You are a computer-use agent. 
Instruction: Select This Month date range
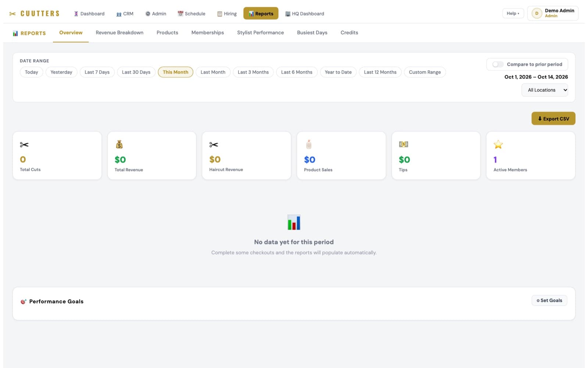point(175,72)
